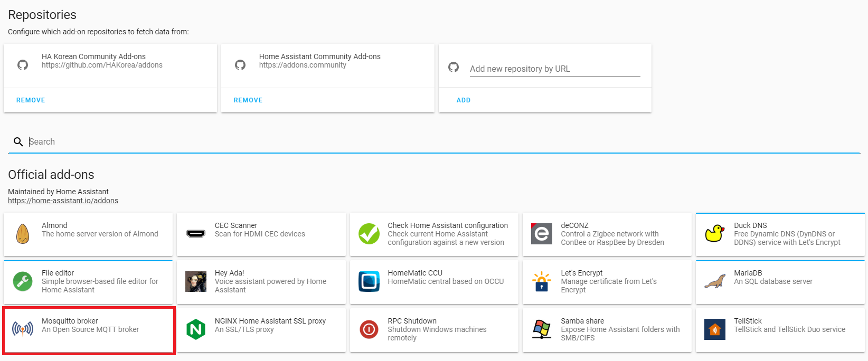The image size is (868, 361).
Task: Click 'Home Assistant Community Add-ons' repository name
Action: (319, 56)
